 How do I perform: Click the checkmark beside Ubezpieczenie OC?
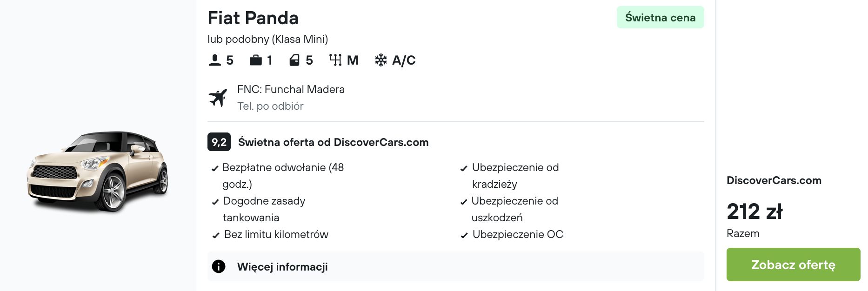[464, 235]
